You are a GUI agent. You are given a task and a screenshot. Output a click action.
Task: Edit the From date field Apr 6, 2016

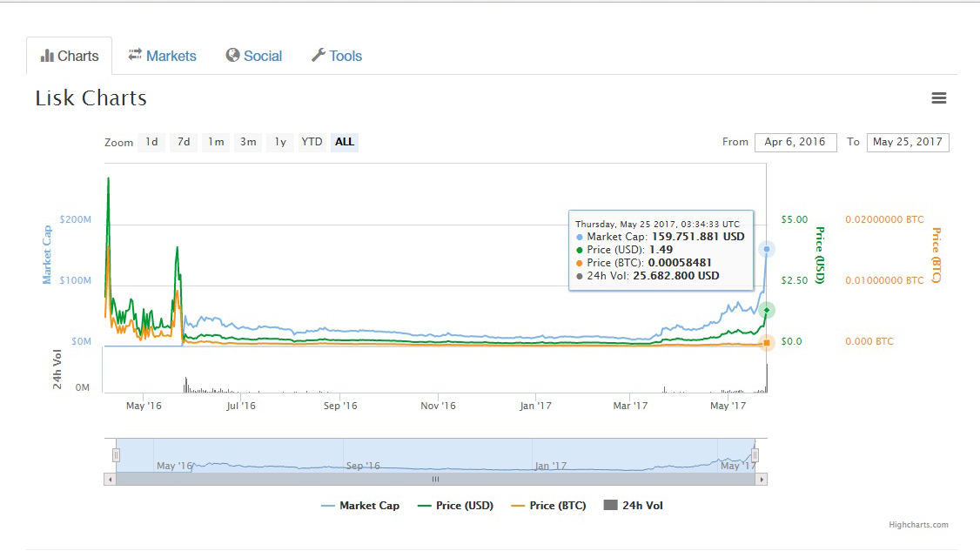click(x=795, y=142)
